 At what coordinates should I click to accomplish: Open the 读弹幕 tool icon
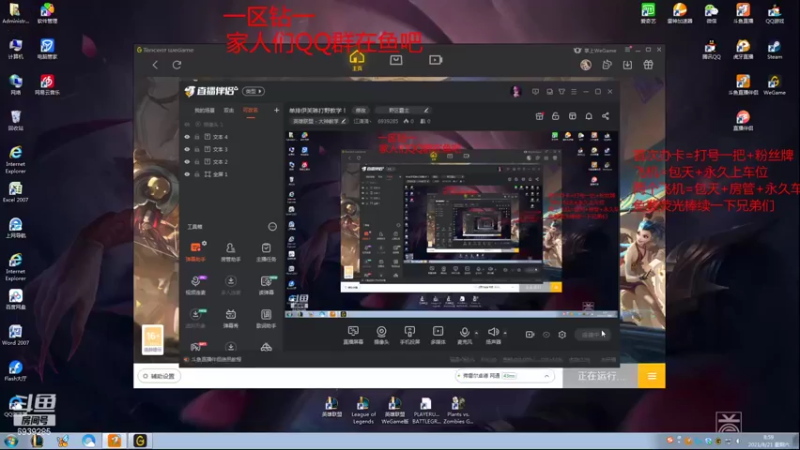pos(266,285)
